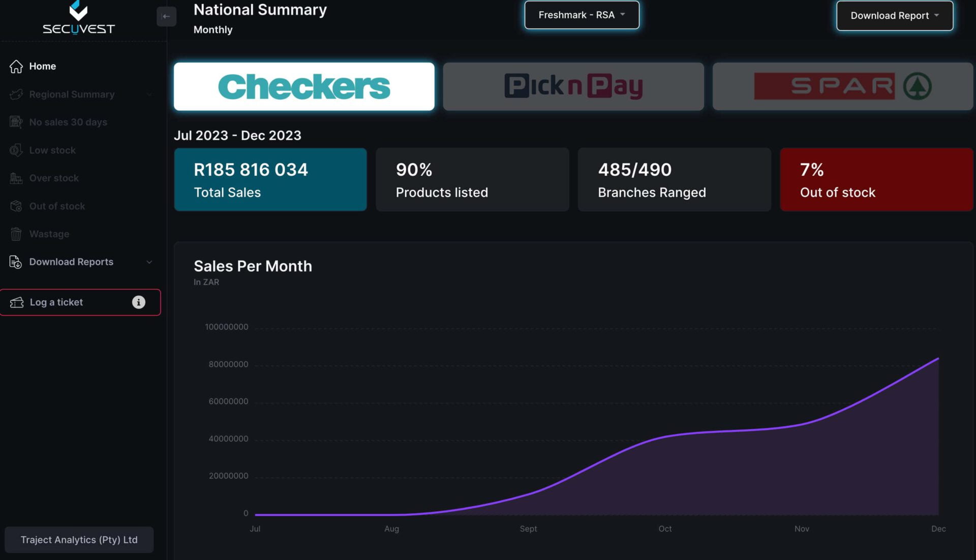Select the Checkers retailer tab
Viewport: 976px width, 560px height.
click(x=304, y=86)
